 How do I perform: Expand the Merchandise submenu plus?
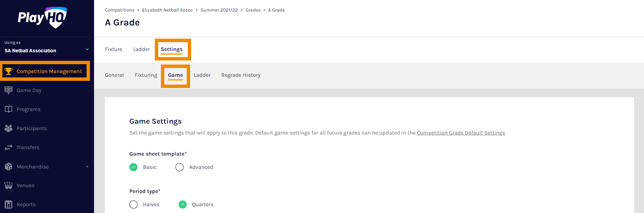[x=87, y=167]
